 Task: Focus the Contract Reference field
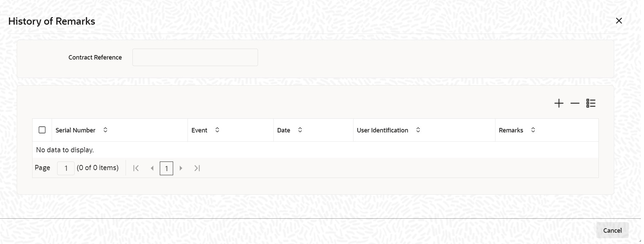(x=195, y=57)
